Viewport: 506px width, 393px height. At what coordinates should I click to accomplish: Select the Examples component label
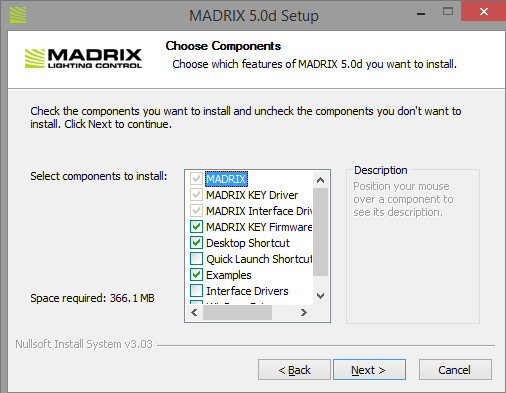click(x=229, y=275)
